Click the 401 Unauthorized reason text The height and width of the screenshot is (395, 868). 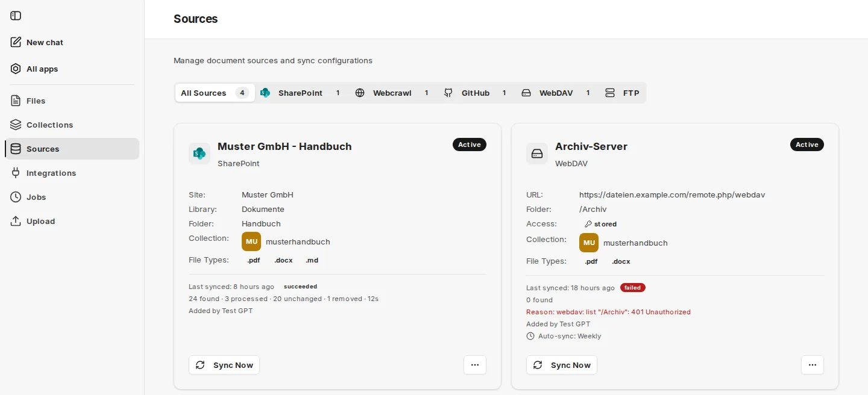(x=608, y=312)
